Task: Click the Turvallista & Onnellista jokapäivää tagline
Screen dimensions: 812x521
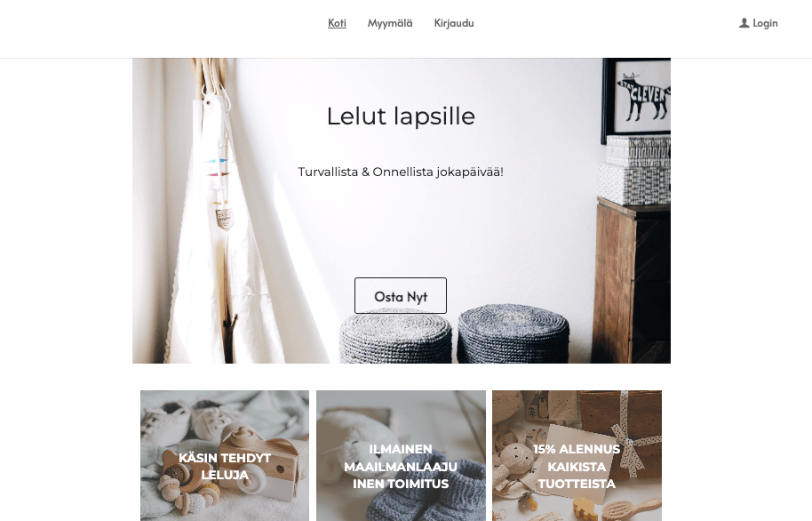Action: point(401,172)
